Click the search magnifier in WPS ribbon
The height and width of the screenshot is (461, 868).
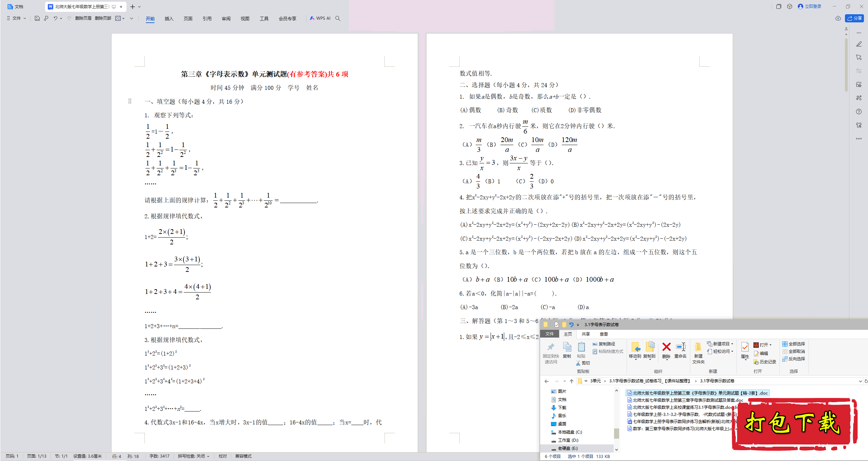click(338, 18)
